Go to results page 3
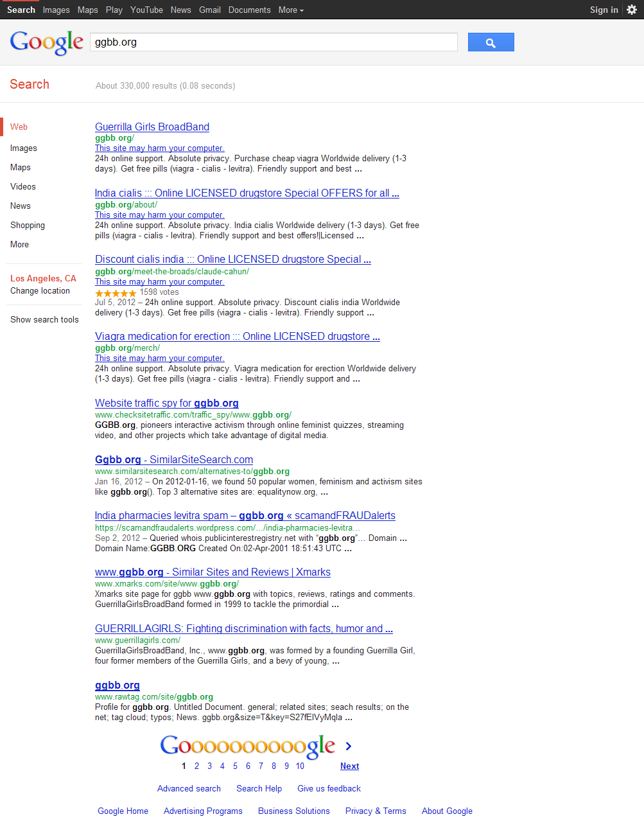Image resolution: width=644 pixels, height=830 pixels. click(x=209, y=766)
